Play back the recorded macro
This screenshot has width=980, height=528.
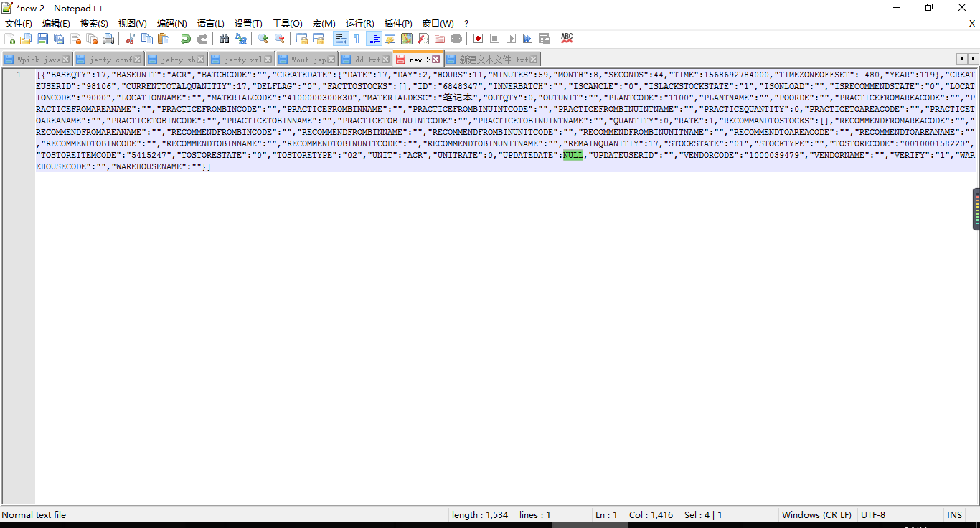(x=512, y=39)
